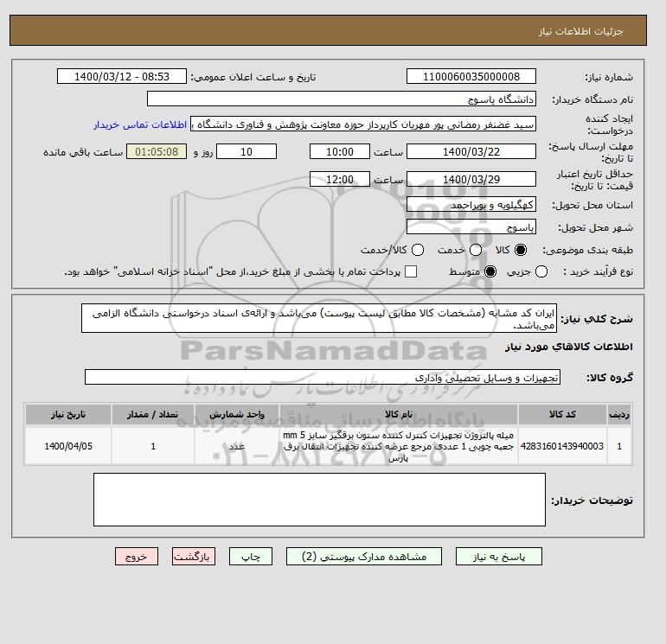The image size is (666, 644).
Task: Click the ردیف column header
Action: point(619,414)
